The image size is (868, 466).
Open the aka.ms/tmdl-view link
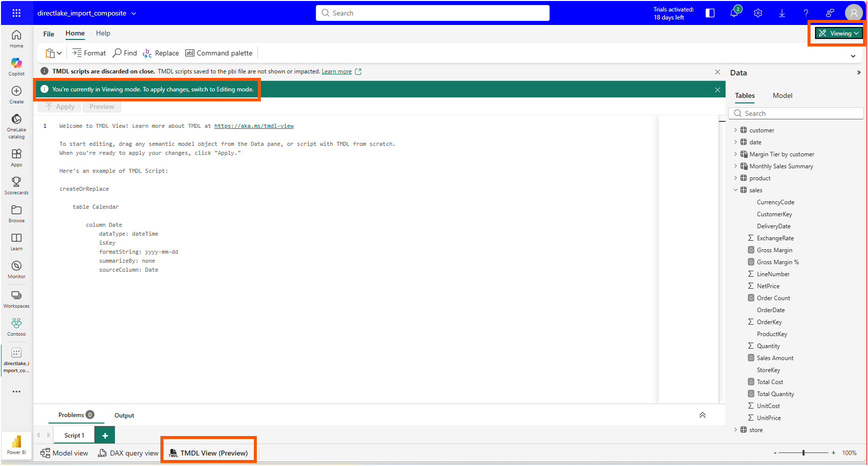(x=254, y=126)
